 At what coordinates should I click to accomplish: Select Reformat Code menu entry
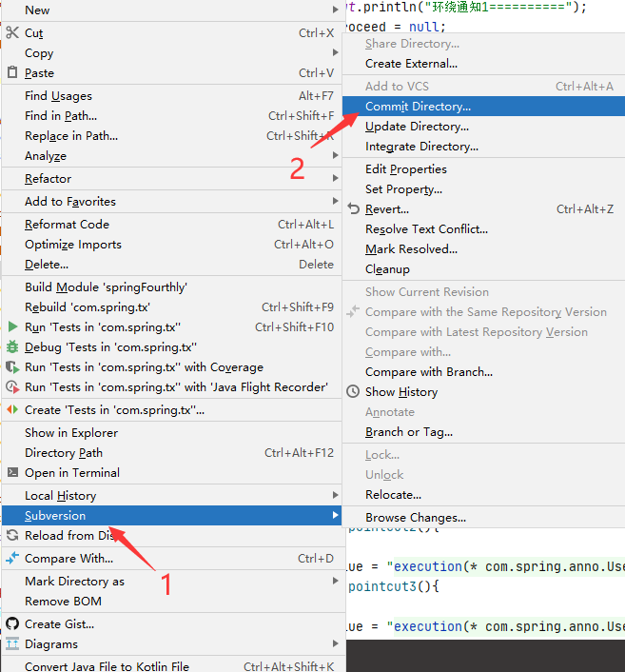click(x=172, y=224)
